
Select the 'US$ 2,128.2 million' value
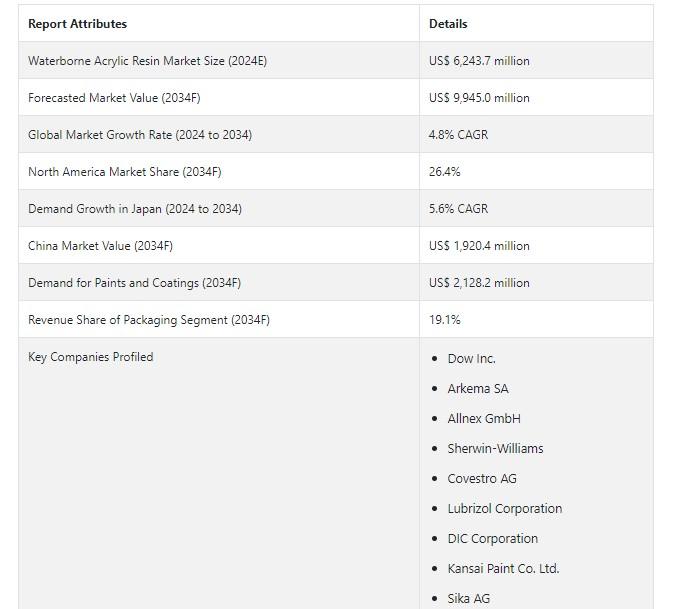coord(479,283)
